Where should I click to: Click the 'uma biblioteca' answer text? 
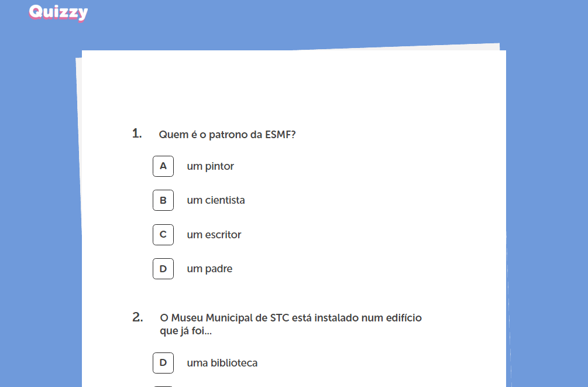click(222, 363)
